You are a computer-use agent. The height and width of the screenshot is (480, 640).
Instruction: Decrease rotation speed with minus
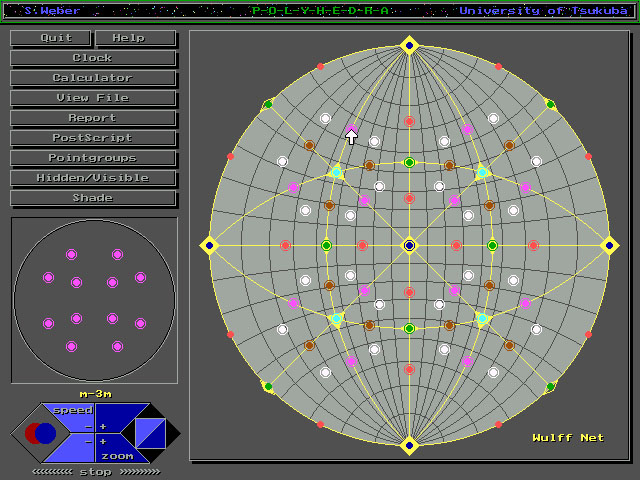click(88, 427)
